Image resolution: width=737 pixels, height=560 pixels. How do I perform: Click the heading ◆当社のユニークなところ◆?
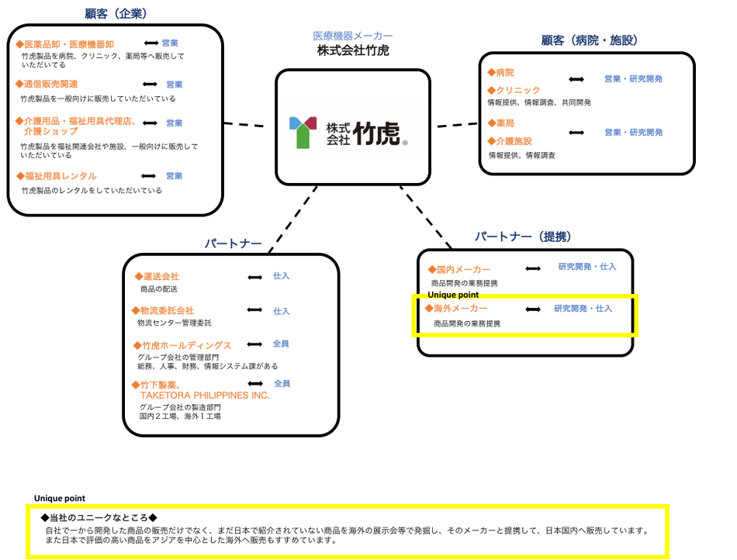click(99, 517)
